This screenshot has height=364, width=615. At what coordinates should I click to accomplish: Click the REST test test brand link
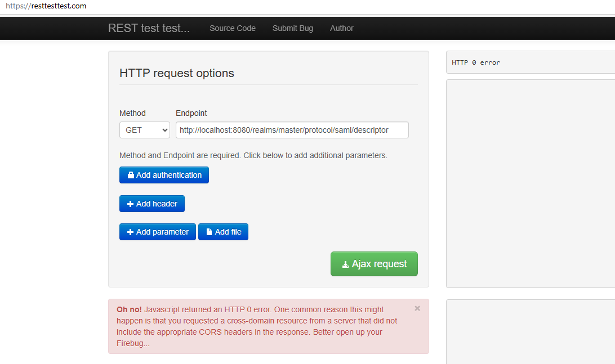tap(149, 28)
